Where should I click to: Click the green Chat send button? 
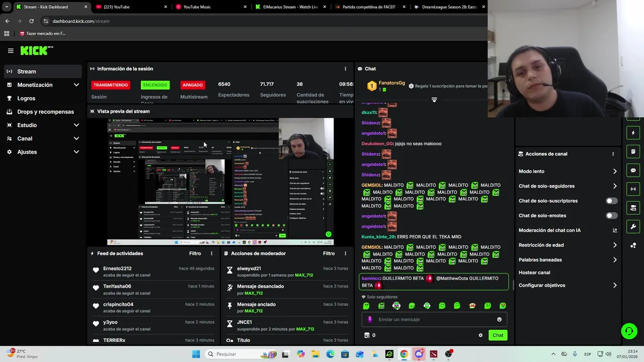point(498,335)
